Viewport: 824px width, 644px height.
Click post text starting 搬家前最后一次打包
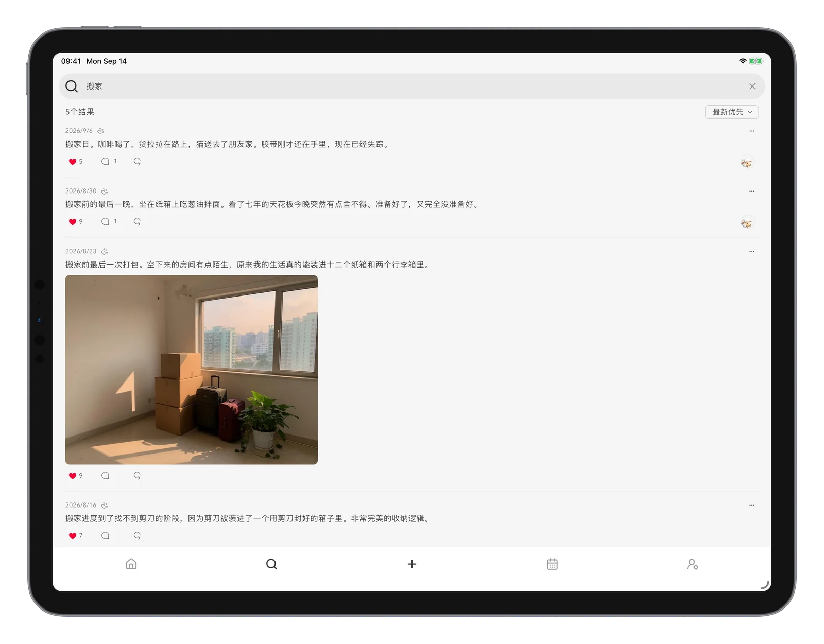click(x=249, y=265)
